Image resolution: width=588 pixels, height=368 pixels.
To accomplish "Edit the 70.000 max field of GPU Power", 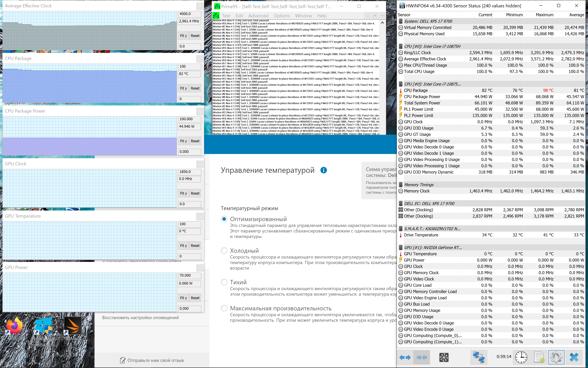I will click(x=190, y=275).
